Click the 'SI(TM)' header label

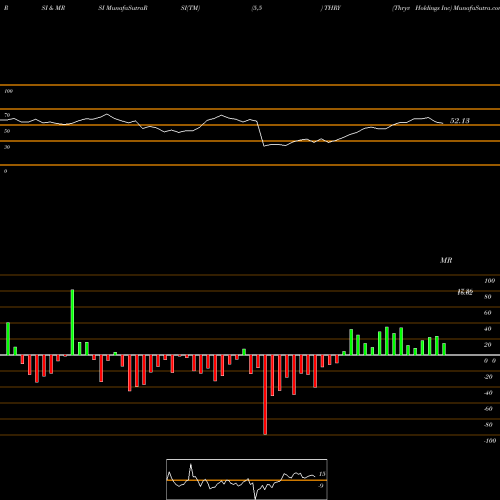click(x=190, y=8)
